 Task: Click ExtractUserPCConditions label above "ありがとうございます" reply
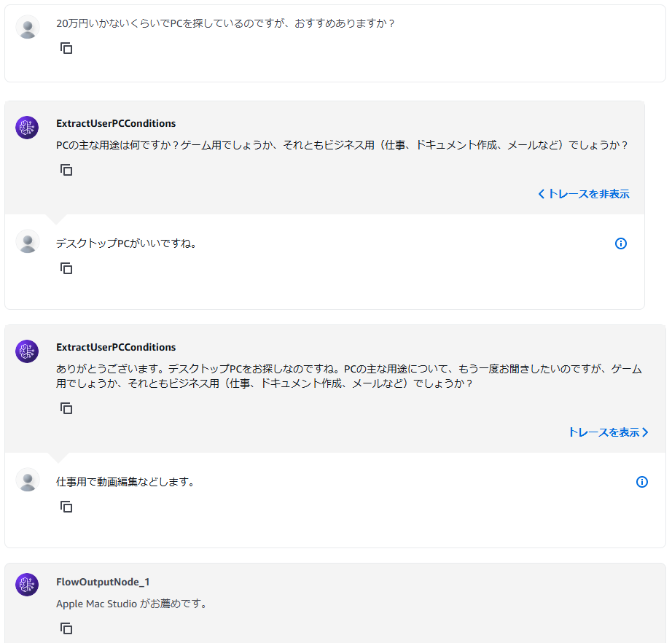coord(116,348)
